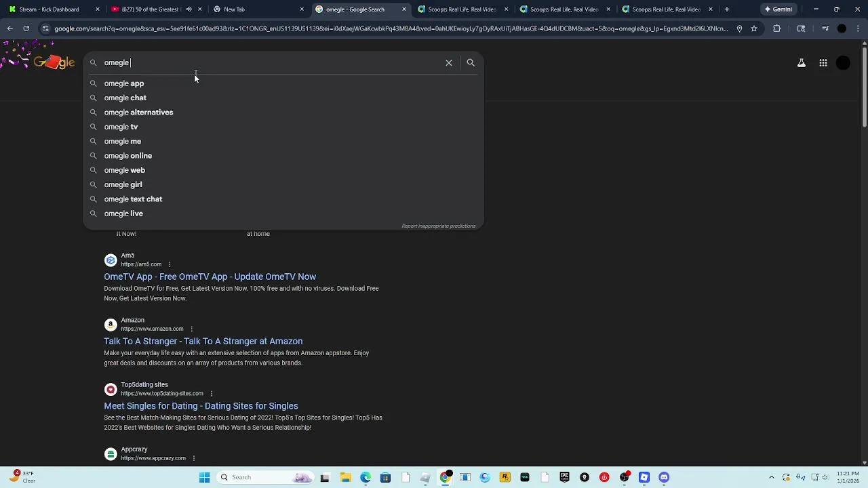Show hidden system tray icons
The width and height of the screenshot is (868, 488).
tap(772, 477)
